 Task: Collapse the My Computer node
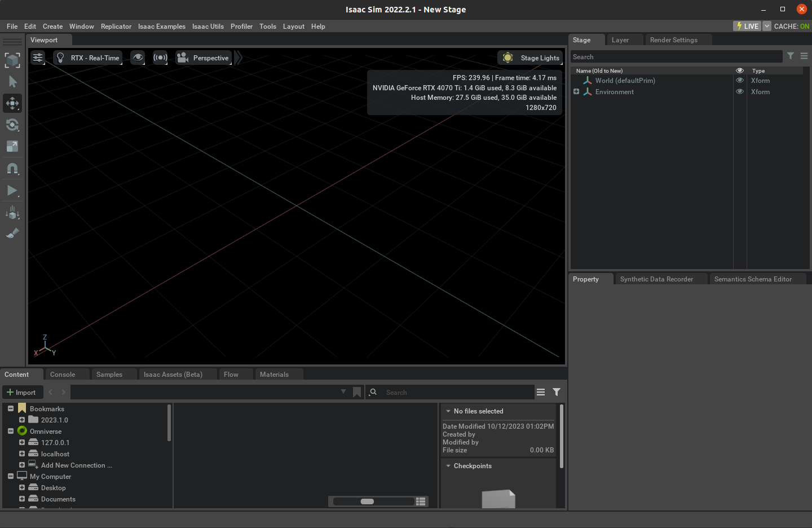(x=11, y=476)
